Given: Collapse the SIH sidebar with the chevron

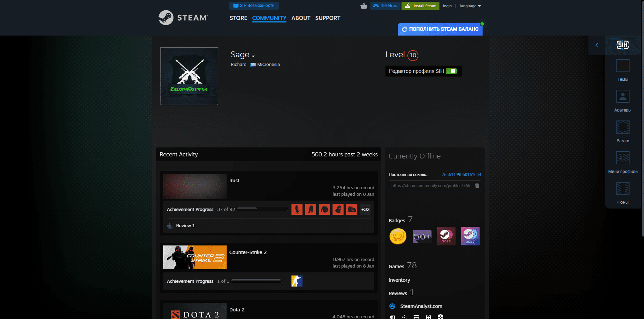Looking at the screenshot, I should (597, 45).
